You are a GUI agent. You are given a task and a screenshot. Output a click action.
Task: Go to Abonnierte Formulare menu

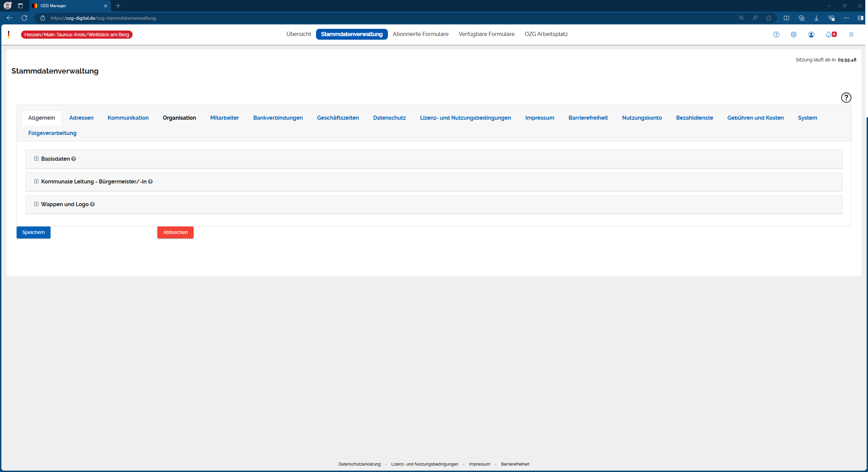tap(420, 34)
